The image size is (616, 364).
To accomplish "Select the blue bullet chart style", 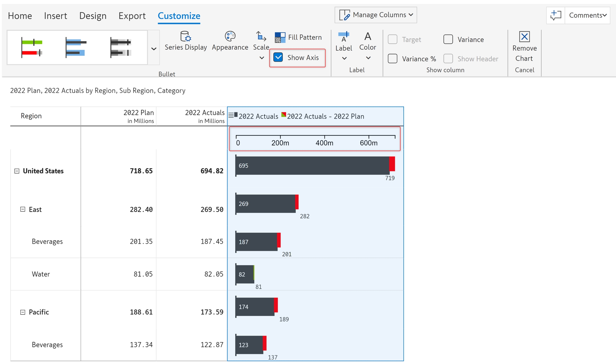I will click(x=76, y=47).
